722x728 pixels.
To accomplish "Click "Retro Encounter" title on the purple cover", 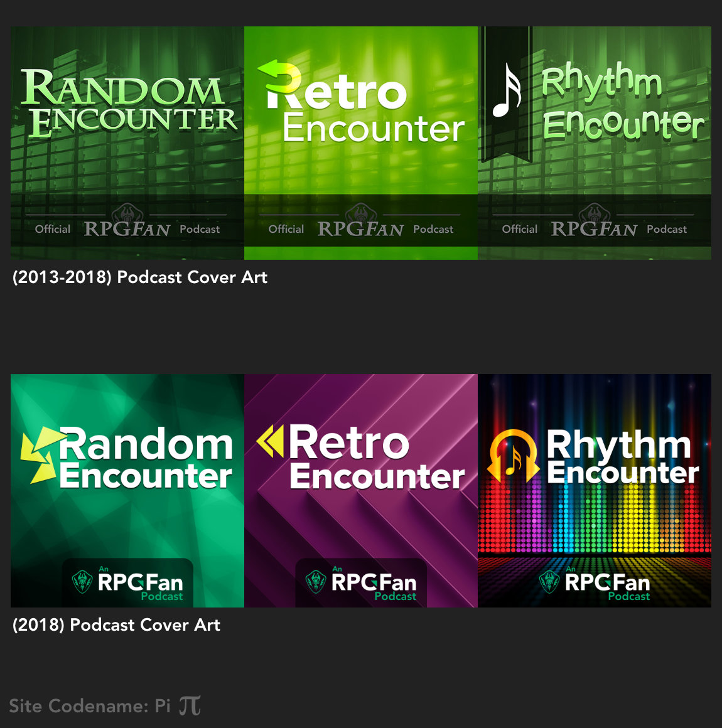I will tap(376, 457).
